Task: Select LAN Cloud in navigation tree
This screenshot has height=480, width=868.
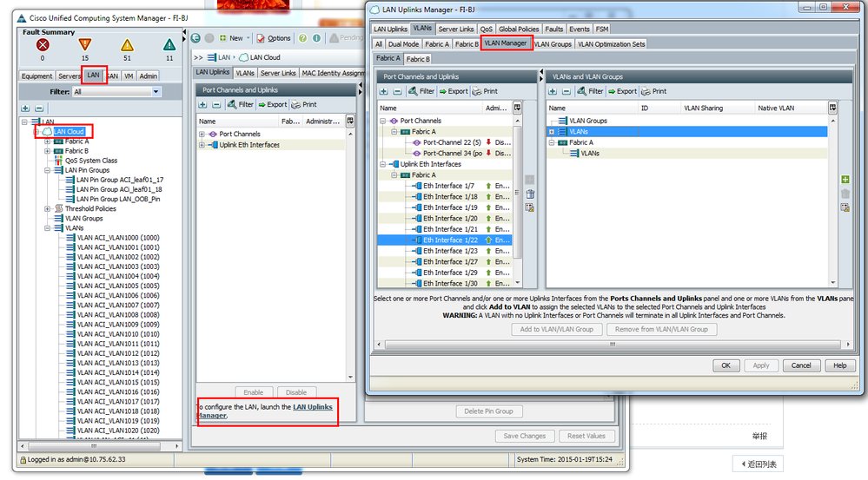Action: click(x=69, y=132)
